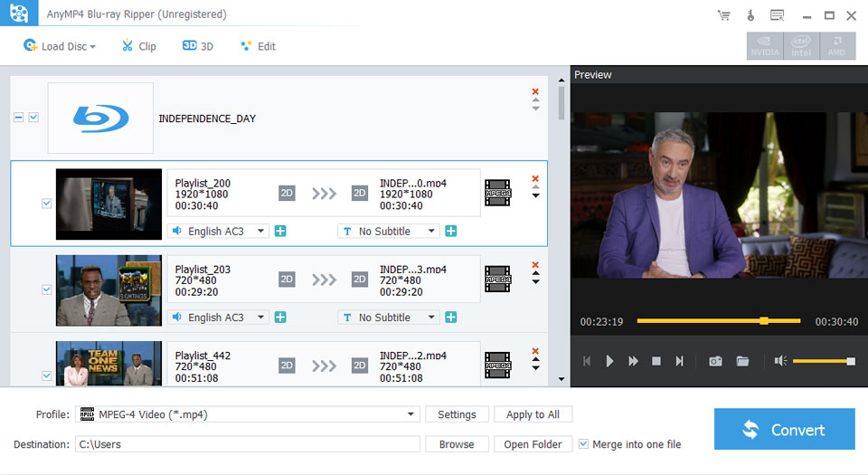Toggle Merge into one file checkbox

[583, 444]
